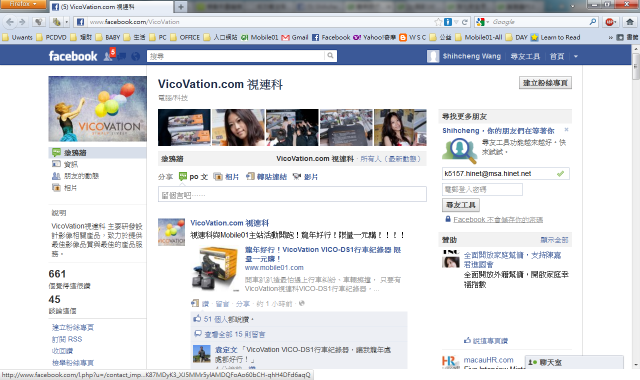Open the Firefox menu button
This screenshot has height=380, width=640.
coord(23,4)
